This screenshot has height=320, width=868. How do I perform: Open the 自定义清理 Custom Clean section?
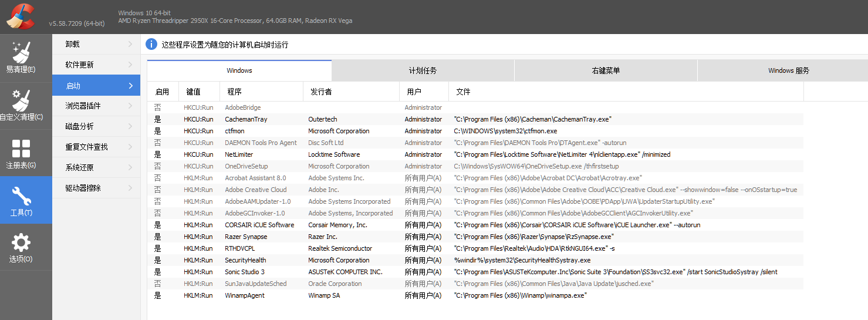click(x=26, y=105)
